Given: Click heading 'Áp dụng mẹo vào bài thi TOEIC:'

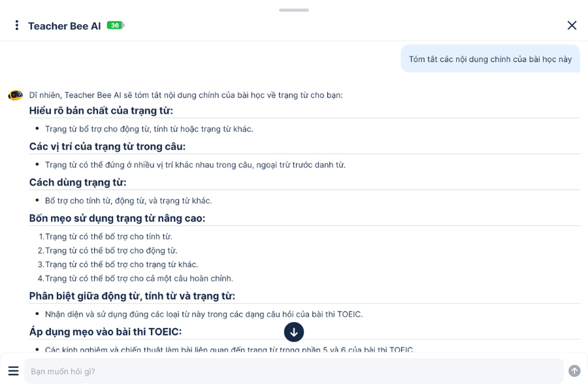Looking at the screenshot, I should tap(105, 332).
